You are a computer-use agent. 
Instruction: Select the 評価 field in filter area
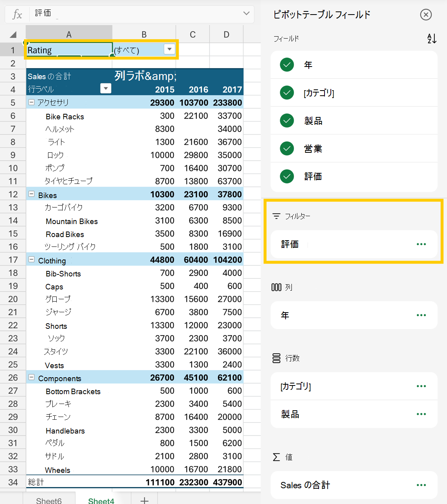point(354,244)
